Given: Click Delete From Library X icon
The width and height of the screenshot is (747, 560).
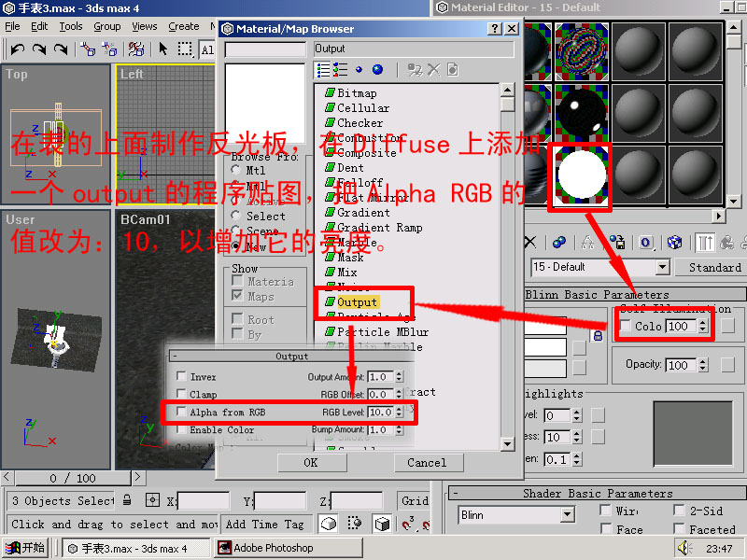Looking at the screenshot, I should pyautogui.click(x=433, y=70).
